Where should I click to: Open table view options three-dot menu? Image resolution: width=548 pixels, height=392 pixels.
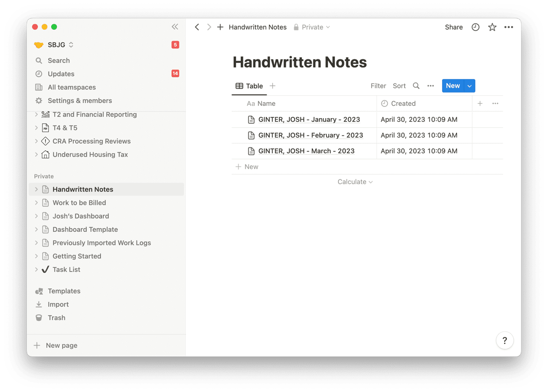[431, 86]
